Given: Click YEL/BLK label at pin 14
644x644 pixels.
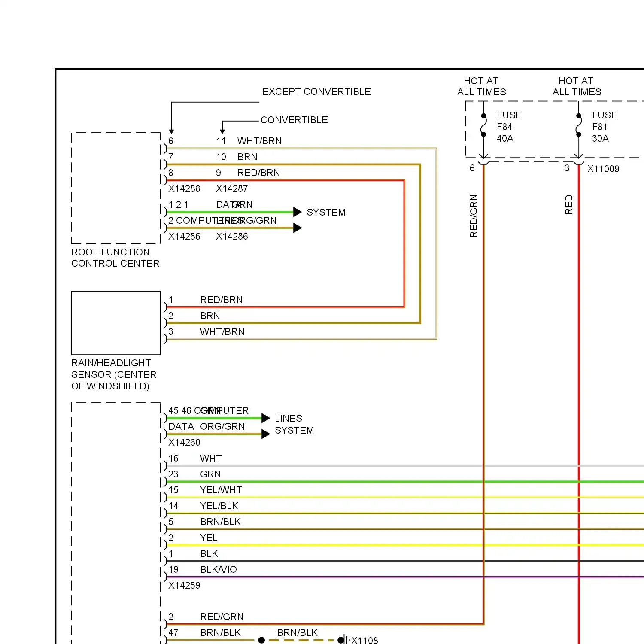Looking at the screenshot, I should point(219,506).
